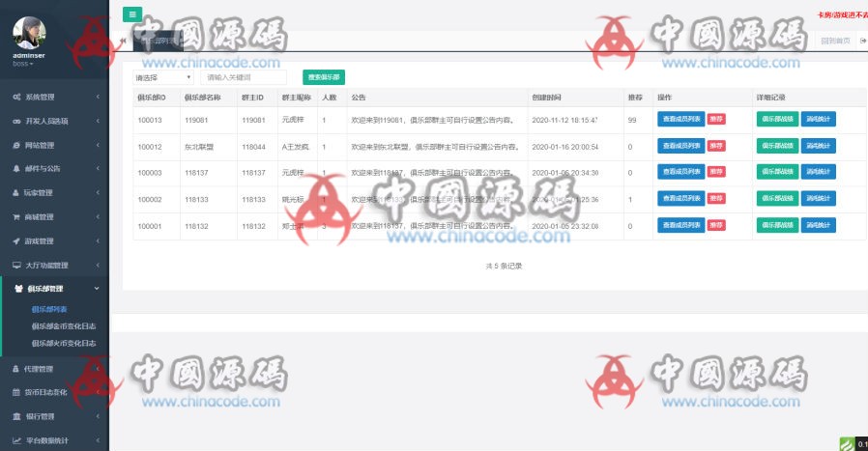Click the monitor icon for 大厅功能管理

[16, 265]
